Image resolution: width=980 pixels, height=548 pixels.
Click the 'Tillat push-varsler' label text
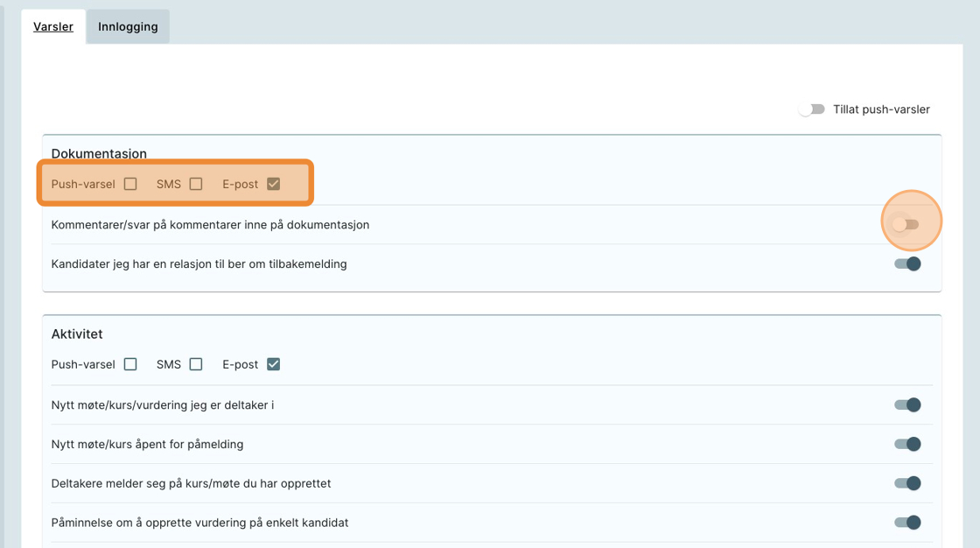[881, 109]
